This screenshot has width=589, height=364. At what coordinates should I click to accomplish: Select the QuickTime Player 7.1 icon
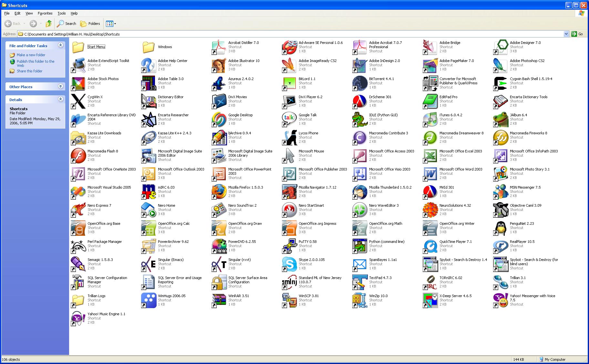click(x=430, y=246)
